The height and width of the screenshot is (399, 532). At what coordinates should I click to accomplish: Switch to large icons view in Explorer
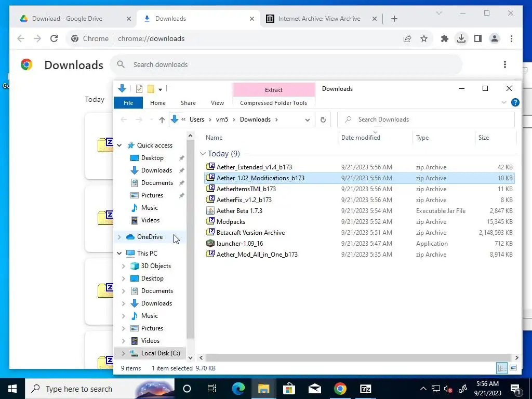click(513, 368)
